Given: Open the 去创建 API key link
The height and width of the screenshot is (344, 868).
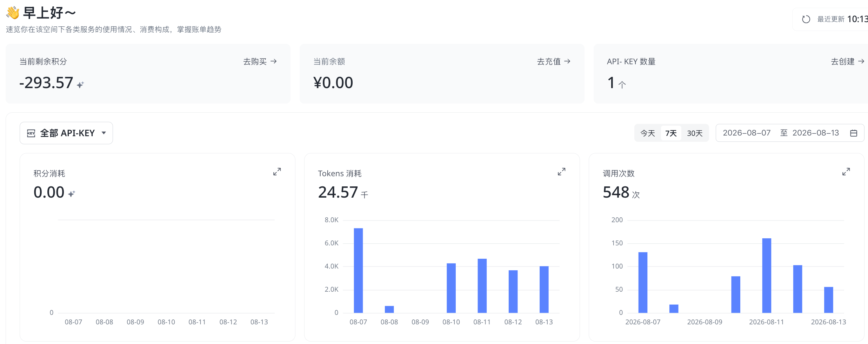Looking at the screenshot, I should click(x=848, y=61).
